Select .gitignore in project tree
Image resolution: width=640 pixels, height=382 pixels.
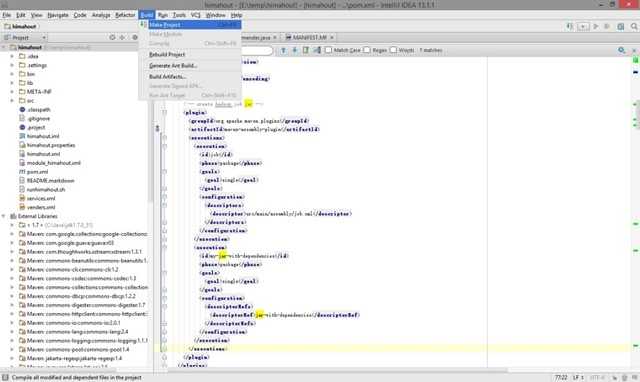pyautogui.click(x=38, y=118)
